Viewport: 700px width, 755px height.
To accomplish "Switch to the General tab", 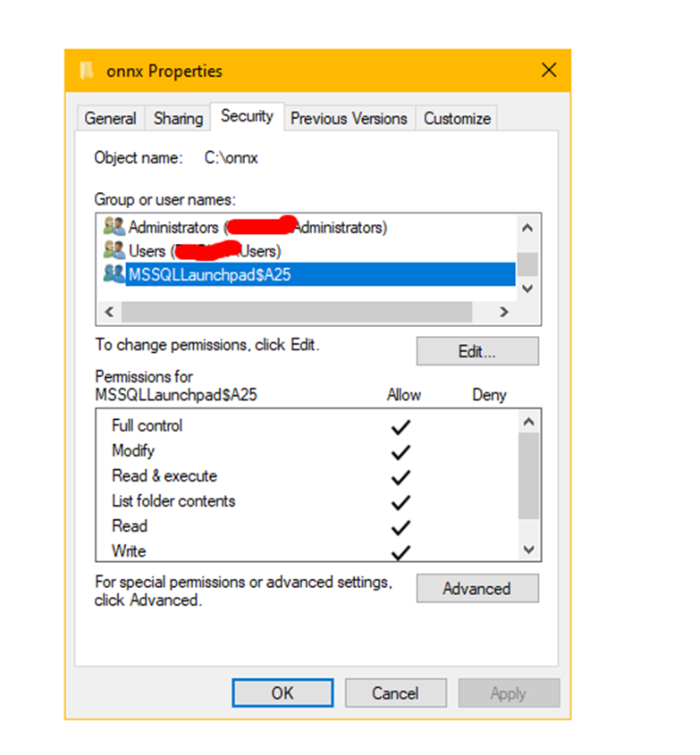I will (x=110, y=119).
